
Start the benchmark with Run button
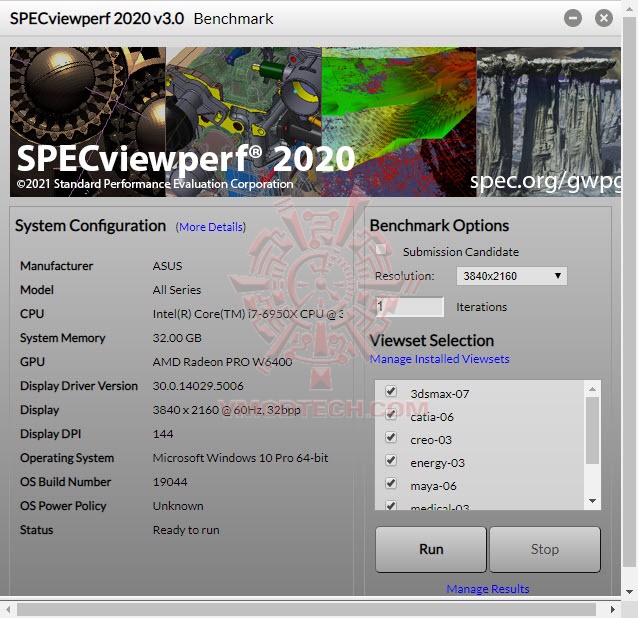click(431, 549)
